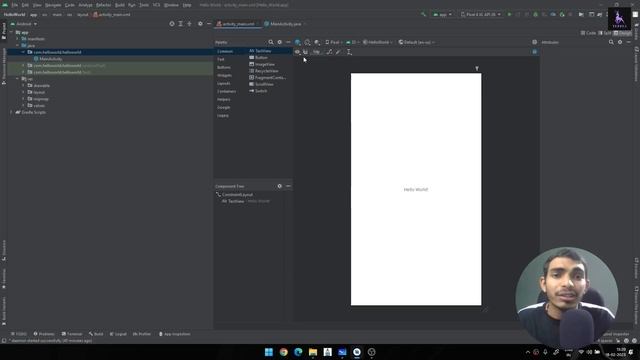Screen dimensions: 640x360
Task: Collapse the res folder
Action: coord(17,79)
